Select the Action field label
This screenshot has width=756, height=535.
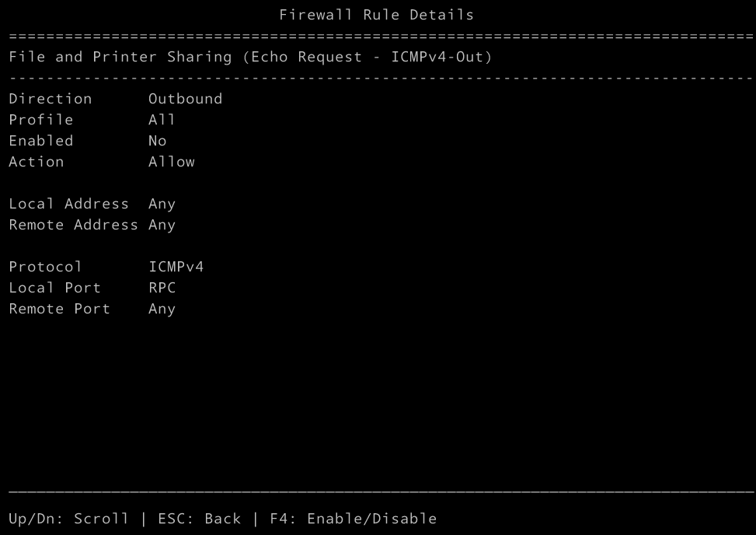click(36, 162)
